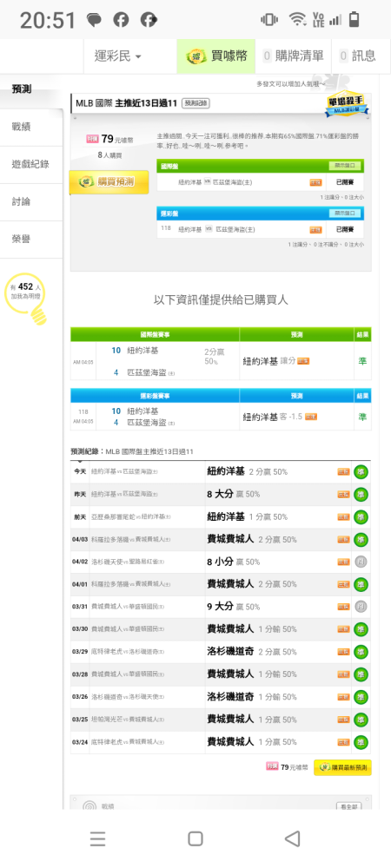Click the 前天 matchup 亞歷桑那響尾蛇 vs 紐約洋基
The image size is (391, 868).
[x=130, y=517]
